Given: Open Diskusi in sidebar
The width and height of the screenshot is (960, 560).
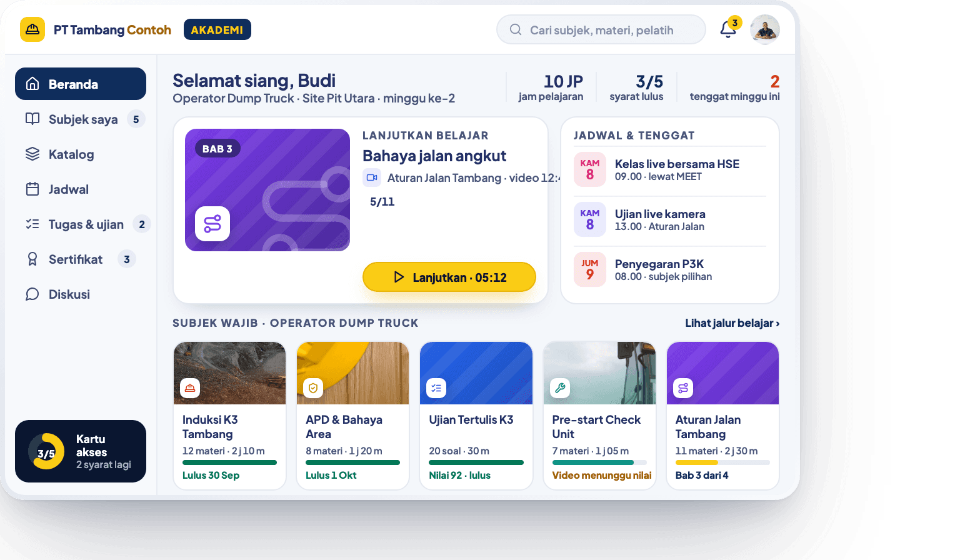Looking at the screenshot, I should point(81,294).
